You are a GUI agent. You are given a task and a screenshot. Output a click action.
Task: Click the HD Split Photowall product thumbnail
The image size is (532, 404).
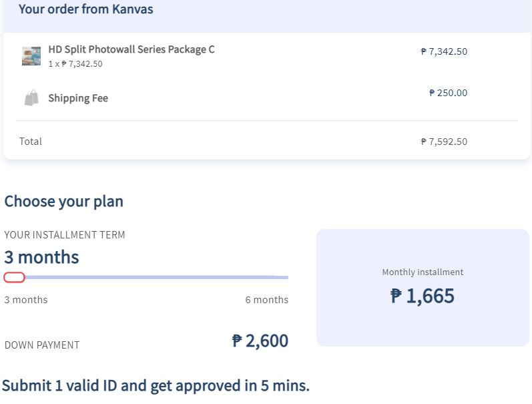pos(31,56)
